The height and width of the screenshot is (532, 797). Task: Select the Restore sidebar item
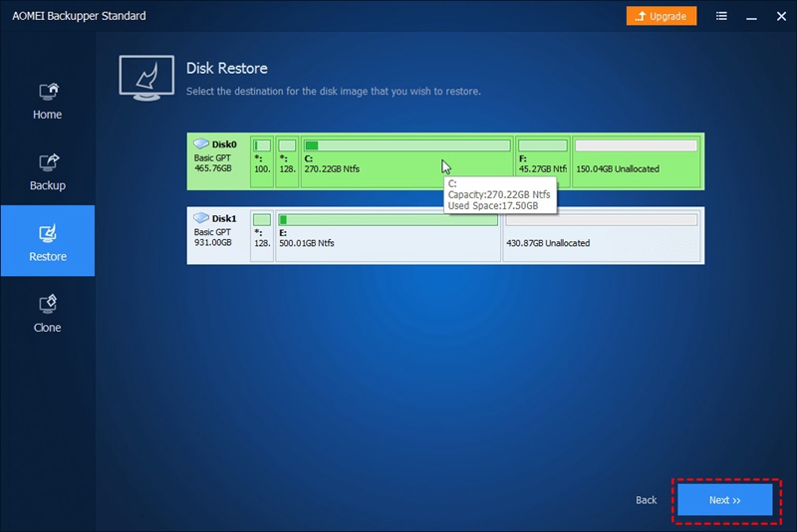(x=47, y=241)
